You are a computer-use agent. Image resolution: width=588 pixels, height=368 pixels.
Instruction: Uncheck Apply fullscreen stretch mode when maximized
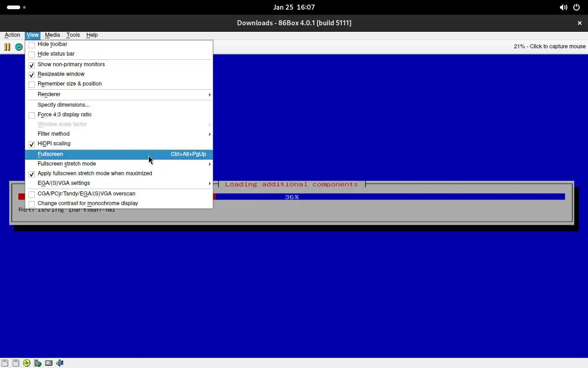pyautogui.click(x=119, y=173)
